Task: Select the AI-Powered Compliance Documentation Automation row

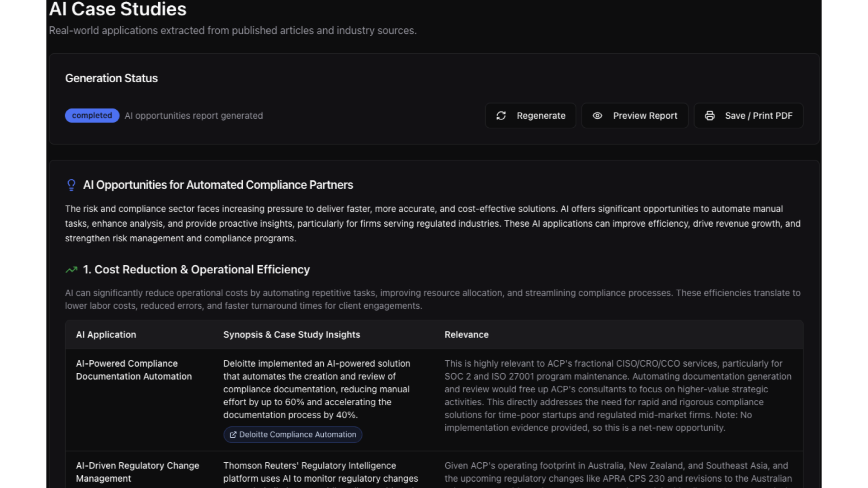Action: [x=134, y=370]
